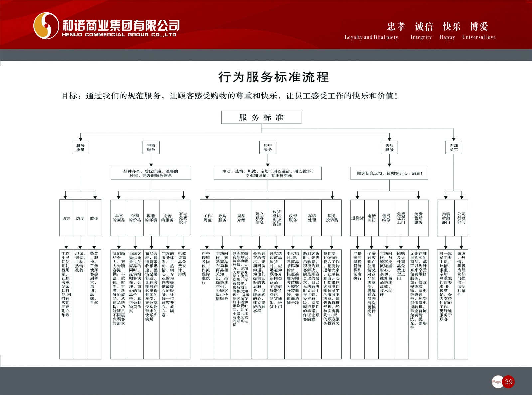Click the 品种齐全、质优价廉 description box

click(x=151, y=173)
